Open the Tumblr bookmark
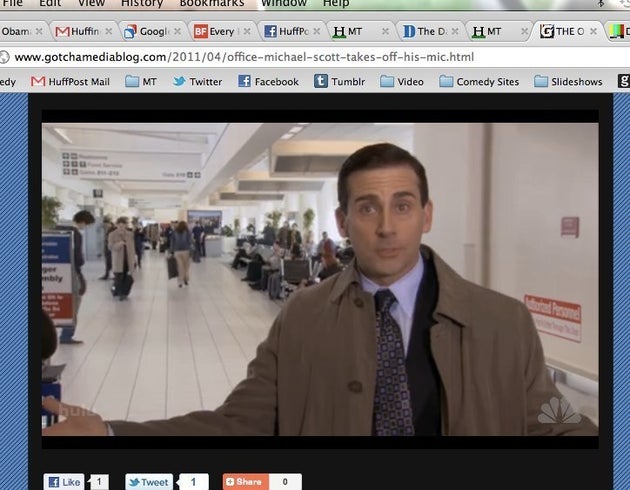Image resolution: width=630 pixels, height=490 pixels. 340,82
